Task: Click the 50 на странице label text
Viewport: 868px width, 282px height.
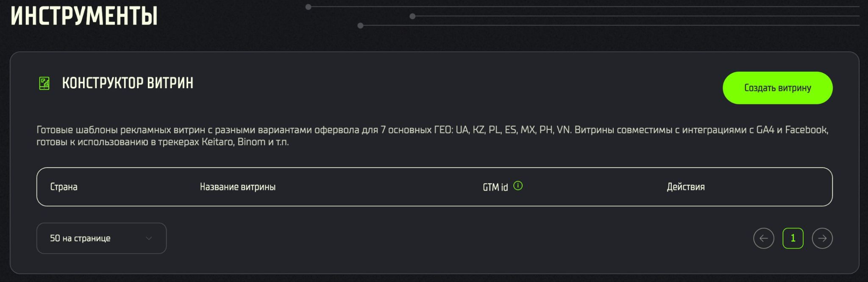Action: (80, 238)
